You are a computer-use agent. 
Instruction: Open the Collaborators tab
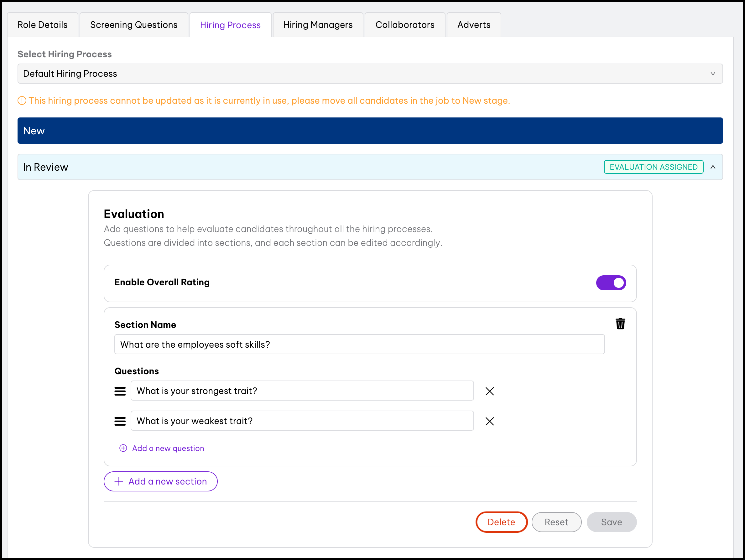tap(404, 25)
